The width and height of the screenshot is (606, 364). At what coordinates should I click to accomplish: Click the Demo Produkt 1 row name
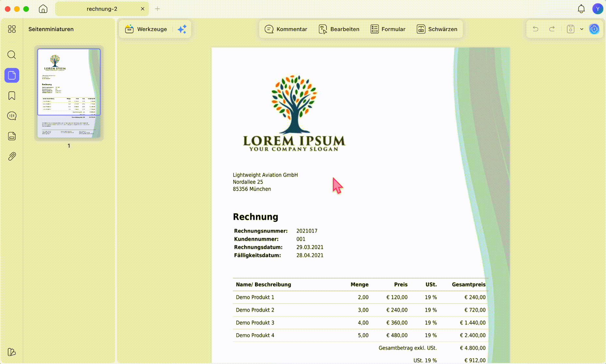pos(255,297)
